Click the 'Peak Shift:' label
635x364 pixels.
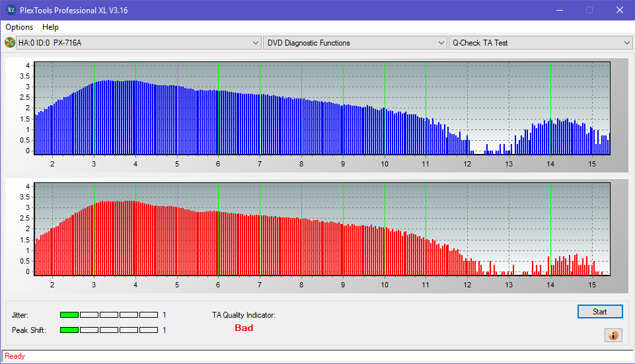(29, 330)
